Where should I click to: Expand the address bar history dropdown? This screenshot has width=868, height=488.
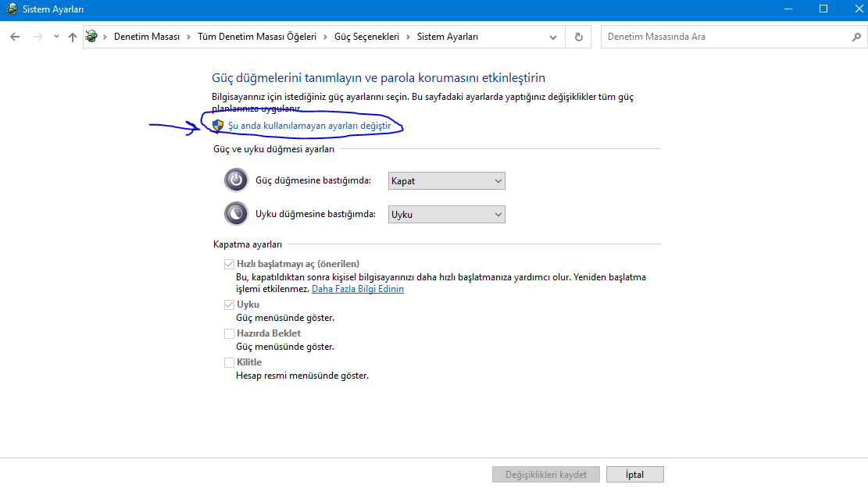(x=552, y=37)
